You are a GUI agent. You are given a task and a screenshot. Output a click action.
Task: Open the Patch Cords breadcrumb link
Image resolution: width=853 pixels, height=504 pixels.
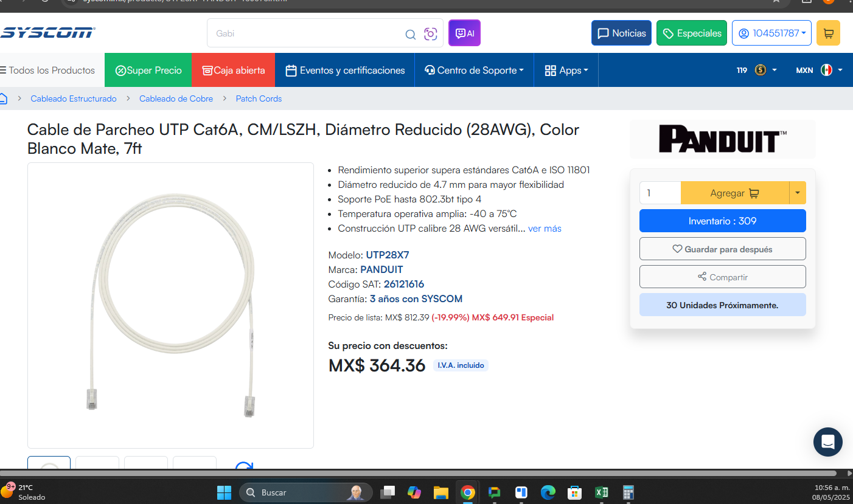click(259, 98)
